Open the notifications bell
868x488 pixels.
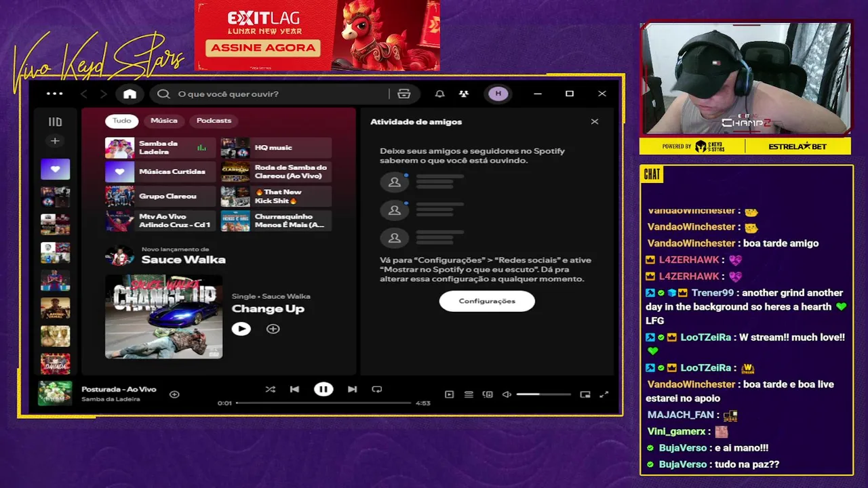(439, 94)
